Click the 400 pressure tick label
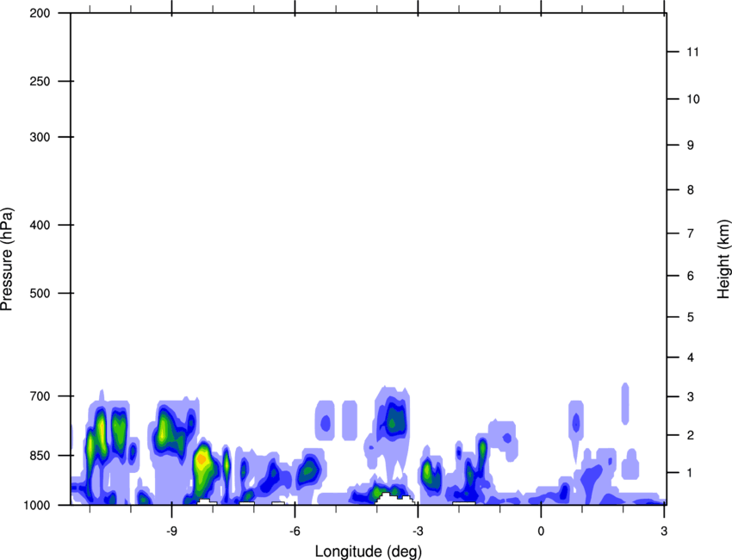 click(x=40, y=225)
